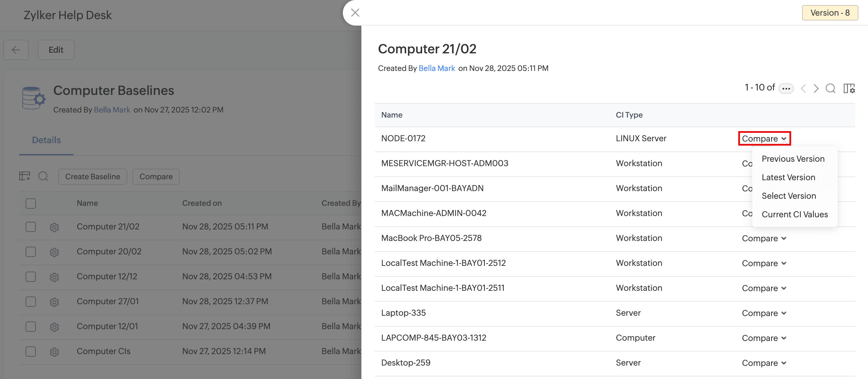Click the search icon in CI list
The image size is (868, 379).
point(830,89)
